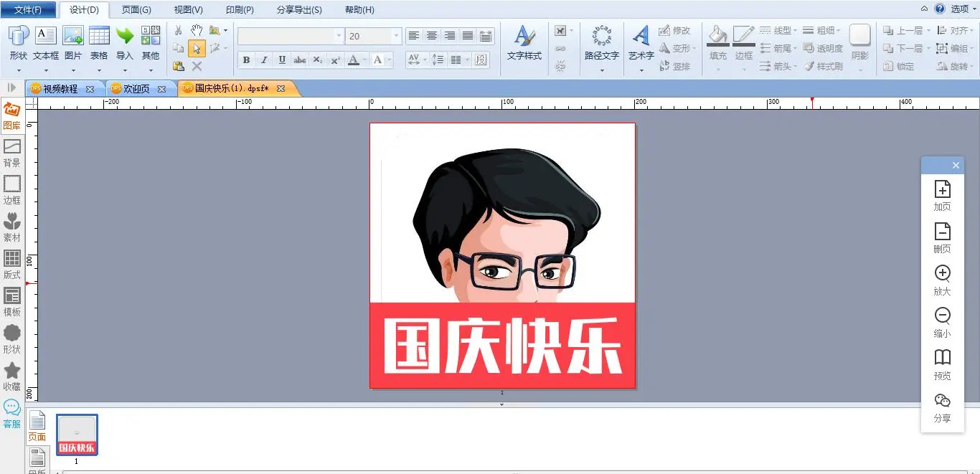This screenshot has width=980, height=474.
Task: Activate the hand pan tool
Action: tap(197, 31)
